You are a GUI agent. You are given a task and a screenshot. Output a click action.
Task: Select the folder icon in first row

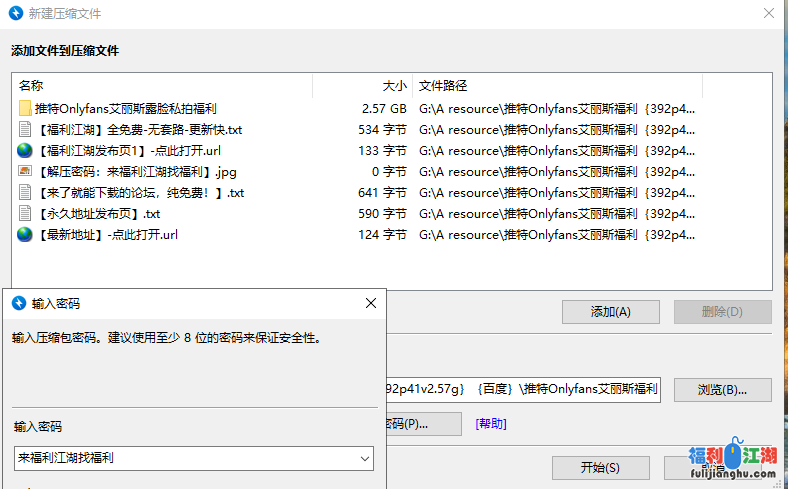25,108
